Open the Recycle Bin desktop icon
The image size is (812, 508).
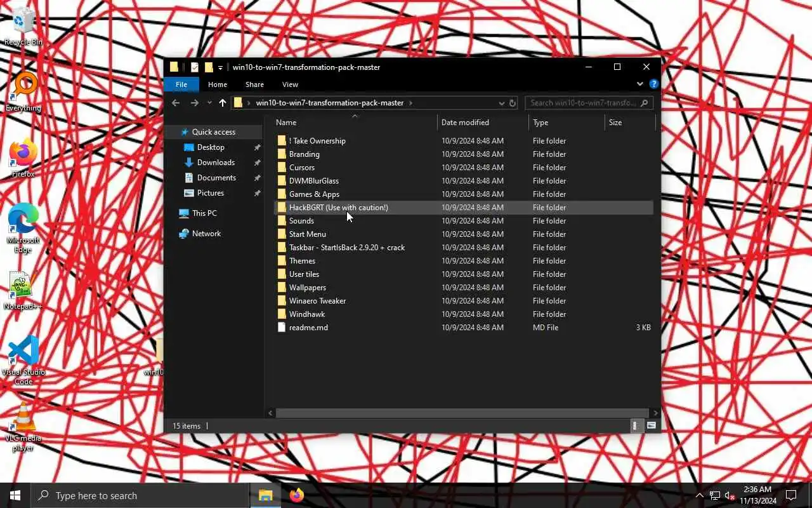tap(23, 25)
